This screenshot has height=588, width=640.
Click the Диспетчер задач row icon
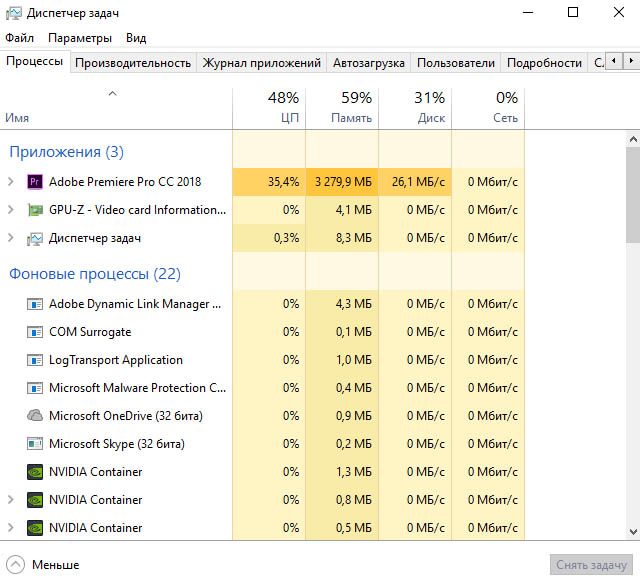tap(35, 238)
